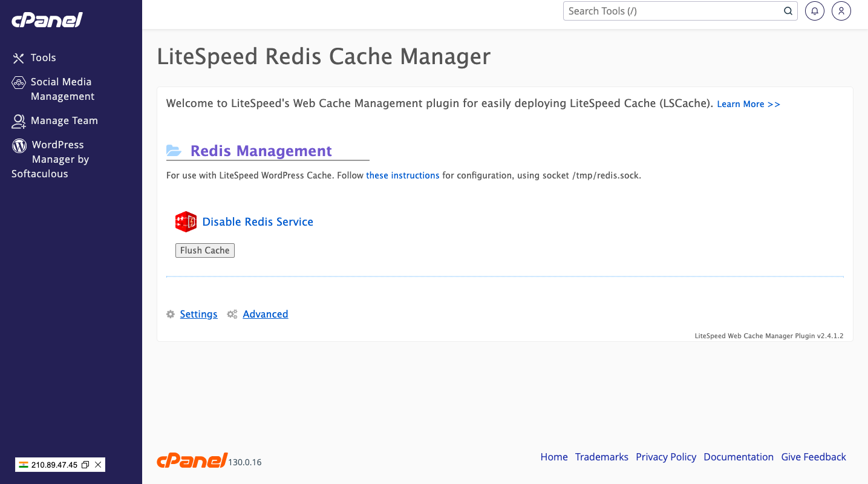Click the cPanel logo in the sidebar
The image size is (868, 484).
47,20
